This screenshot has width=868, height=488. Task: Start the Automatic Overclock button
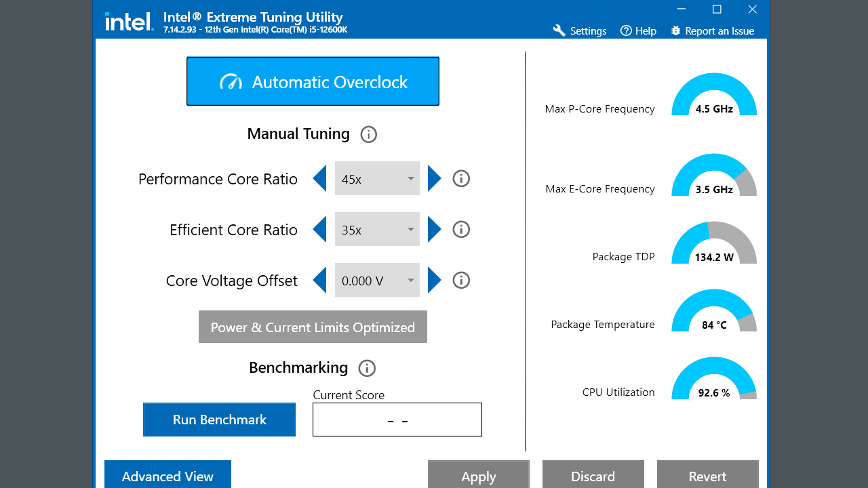click(x=313, y=81)
